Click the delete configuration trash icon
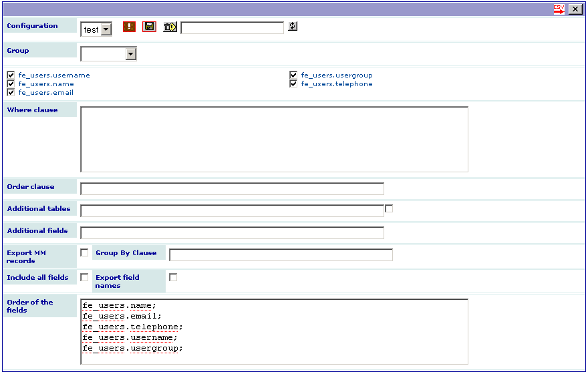 [170, 27]
